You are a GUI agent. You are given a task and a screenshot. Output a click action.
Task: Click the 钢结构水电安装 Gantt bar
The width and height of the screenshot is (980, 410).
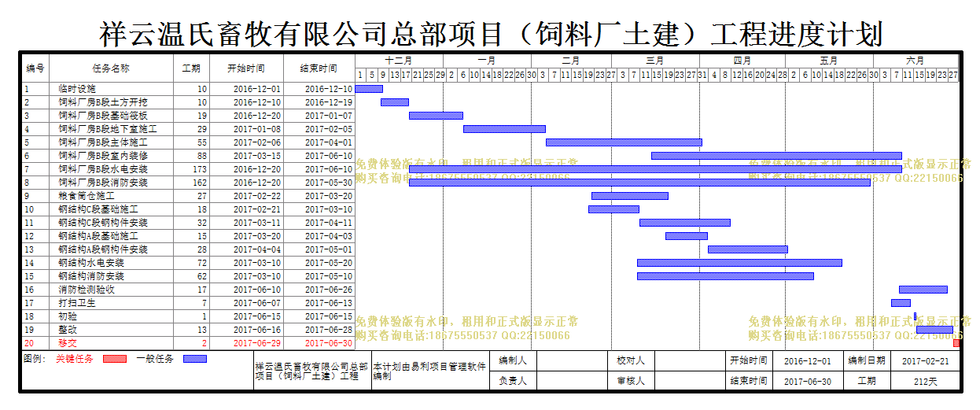[739, 263]
